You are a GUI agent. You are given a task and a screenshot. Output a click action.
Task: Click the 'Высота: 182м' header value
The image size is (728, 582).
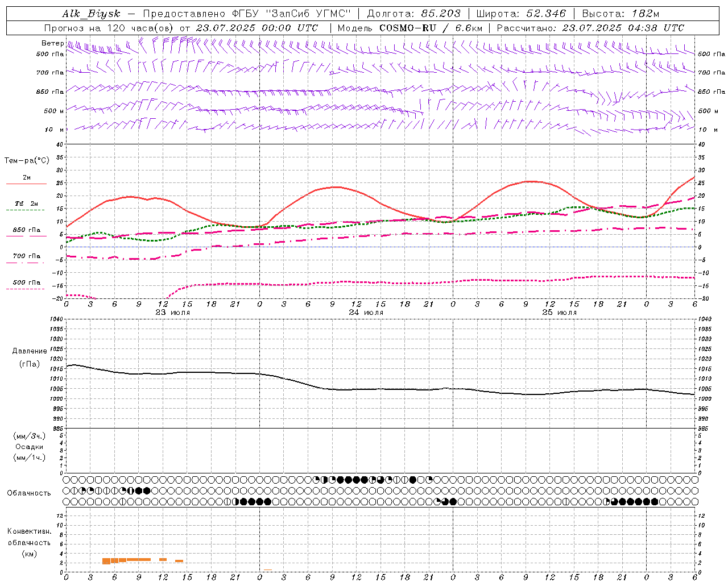click(x=621, y=14)
